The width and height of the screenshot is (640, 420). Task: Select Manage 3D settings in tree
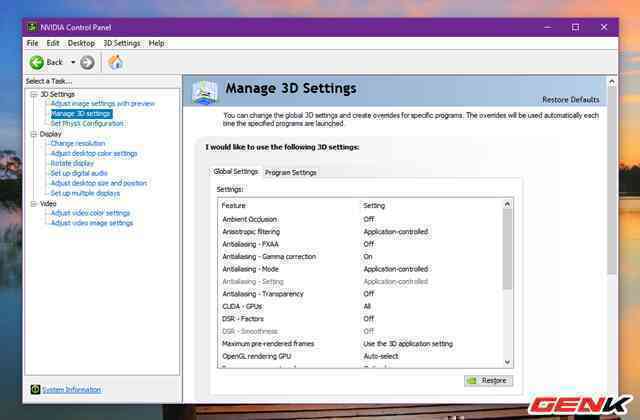point(81,113)
